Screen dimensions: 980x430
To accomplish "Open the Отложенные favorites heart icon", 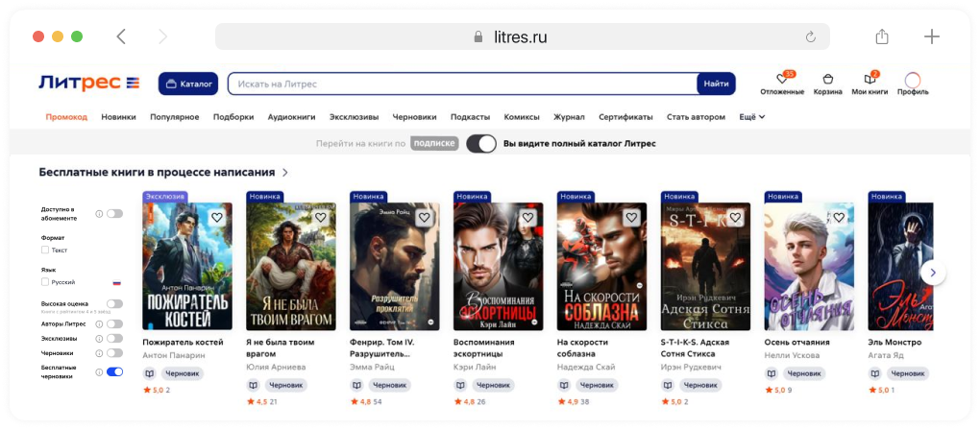I will (x=781, y=80).
